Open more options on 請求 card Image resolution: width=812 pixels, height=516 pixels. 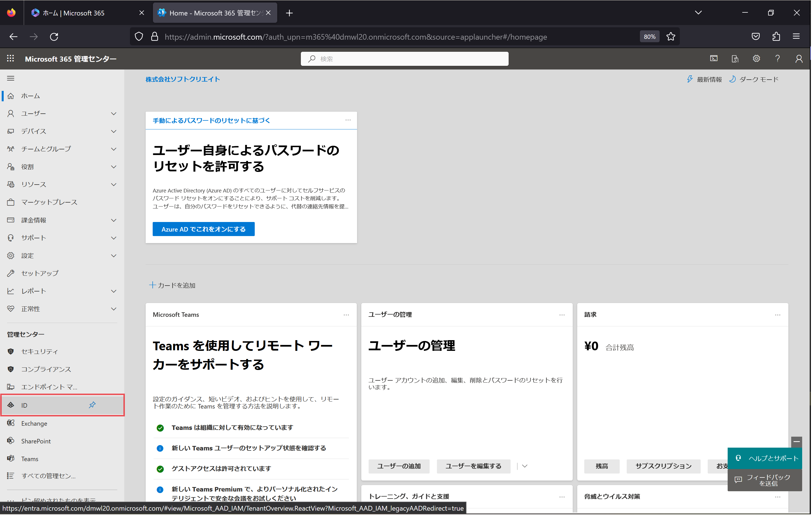(778, 315)
